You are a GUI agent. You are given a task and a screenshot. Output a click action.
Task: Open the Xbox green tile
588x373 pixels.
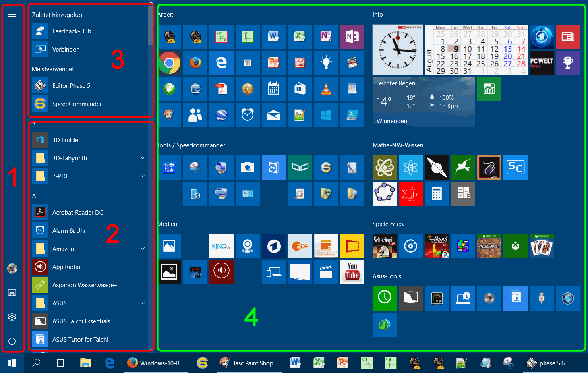pos(515,246)
